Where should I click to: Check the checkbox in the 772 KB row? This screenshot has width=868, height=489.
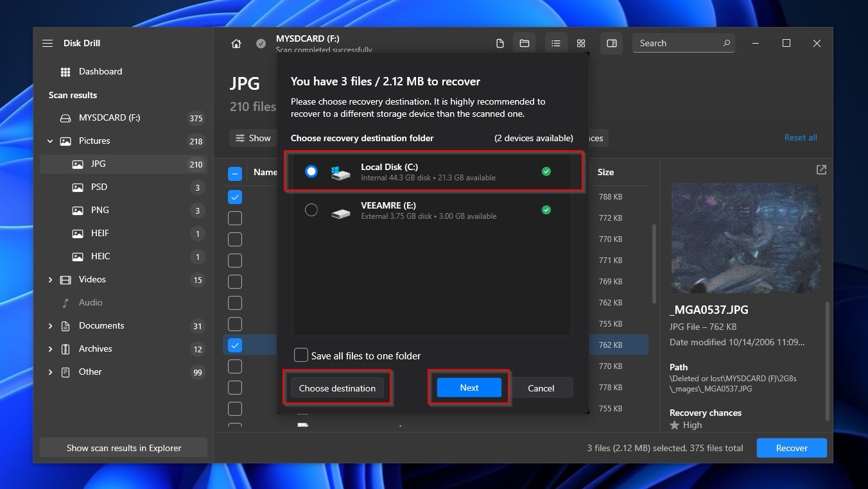pyautogui.click(x=235, y=218)
